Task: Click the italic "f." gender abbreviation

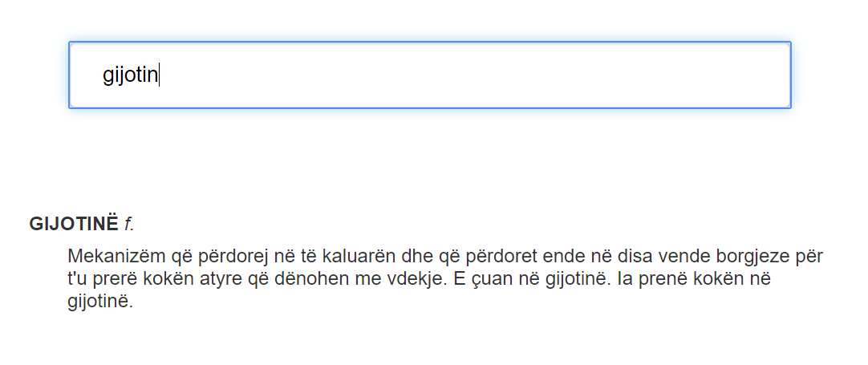Action: point(129,224)
